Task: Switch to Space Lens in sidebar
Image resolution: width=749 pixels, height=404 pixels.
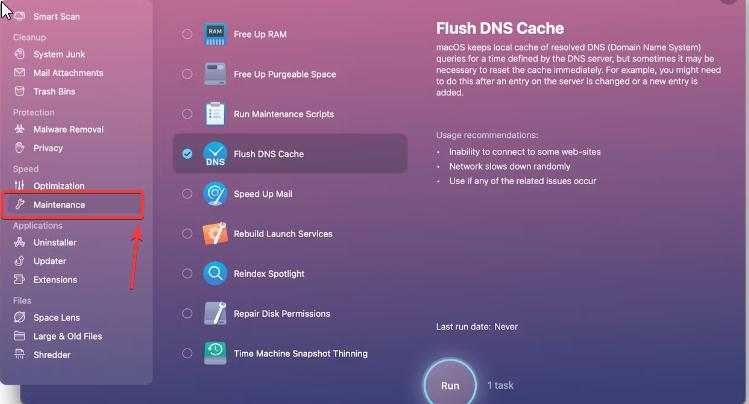Action: point(57,318)
